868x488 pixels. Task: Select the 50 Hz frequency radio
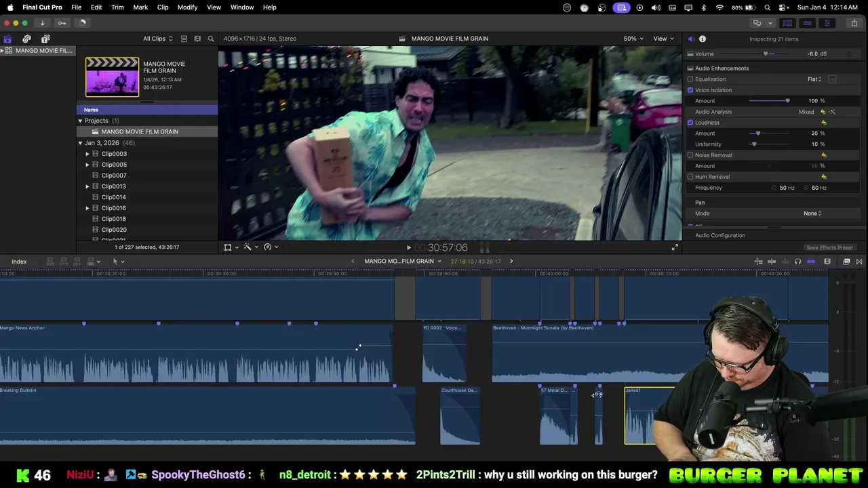[774, 188]
